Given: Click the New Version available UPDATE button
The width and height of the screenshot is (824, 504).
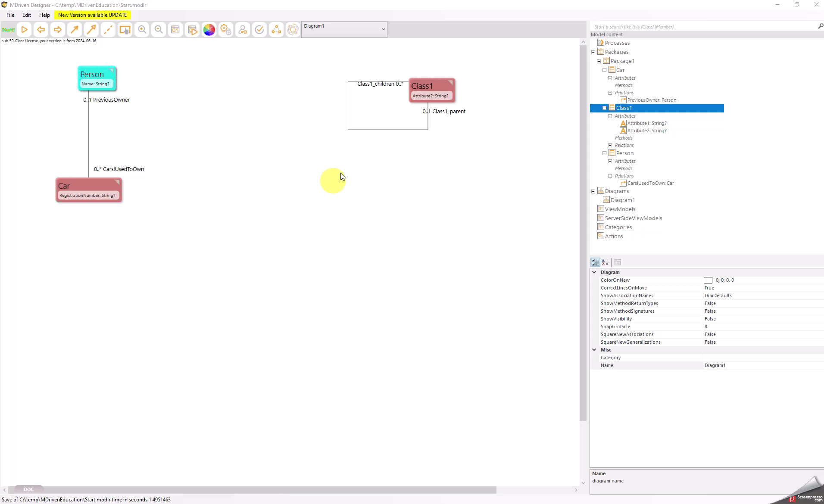Looking at the screenshot, I should pyautogui.click(x=92, y=15).
